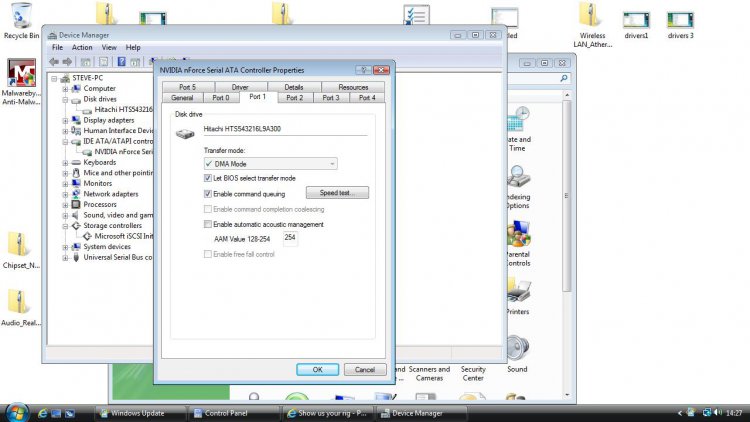This screenshot has height=422, width=750.
Task: Switch to the Port 0 tab
Action: [221, 98]
